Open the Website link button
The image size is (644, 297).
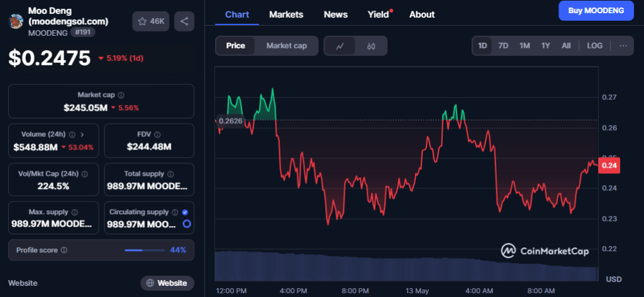coord(167,283)
